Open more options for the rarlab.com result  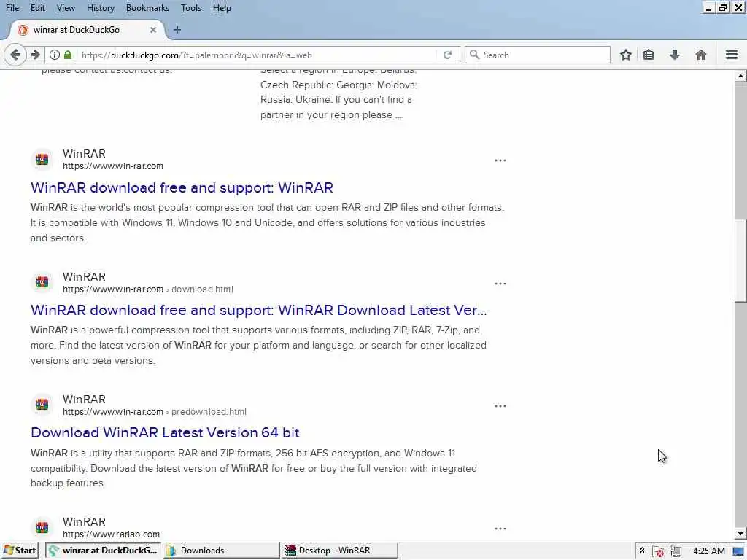[x=500, y=529]
